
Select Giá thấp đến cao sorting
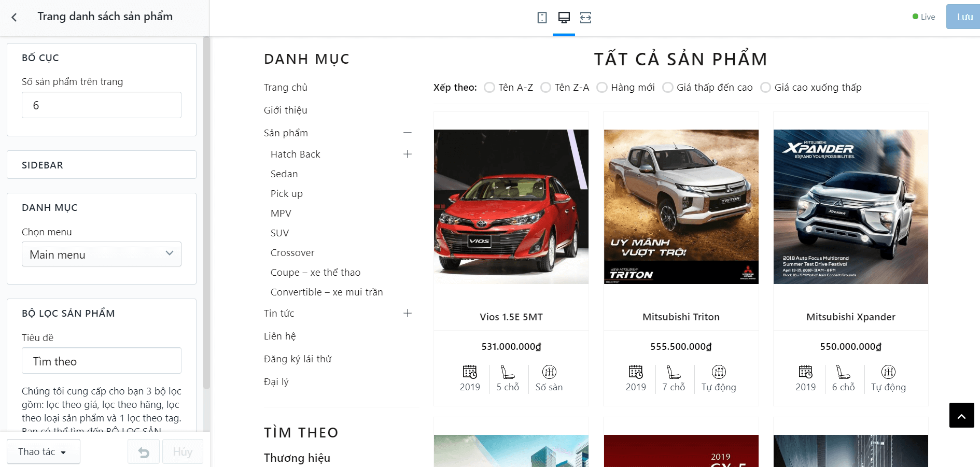(668, 88)
